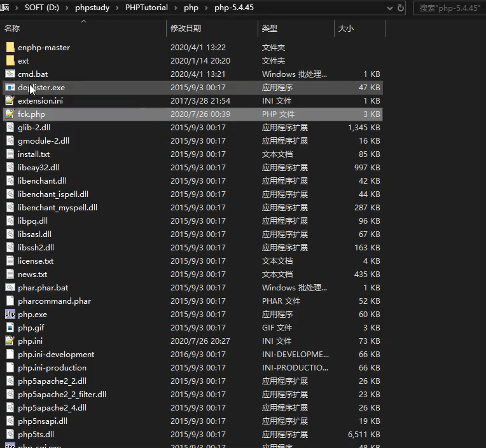Click the libenchant.dll file icon
Image resolution: width=486 pixels, height=448 pixels.
point(10,180)
